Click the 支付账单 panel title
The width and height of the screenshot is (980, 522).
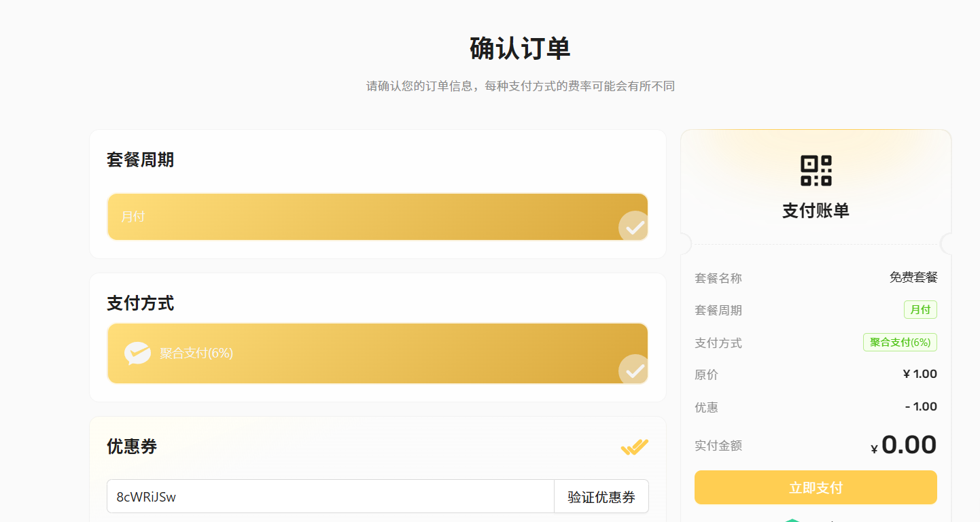[816, 211]
